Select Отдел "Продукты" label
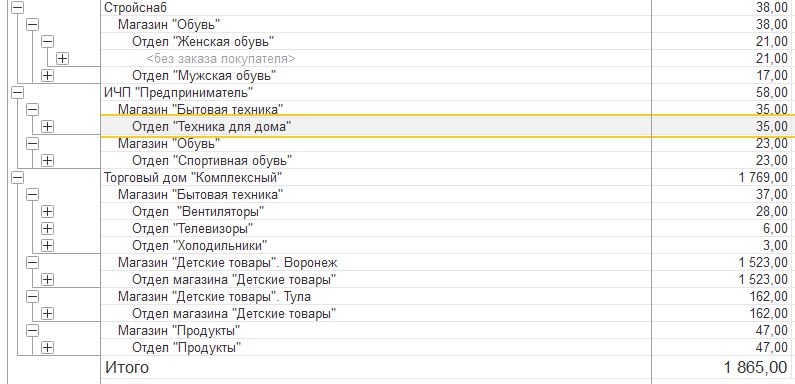 point(186,348)
